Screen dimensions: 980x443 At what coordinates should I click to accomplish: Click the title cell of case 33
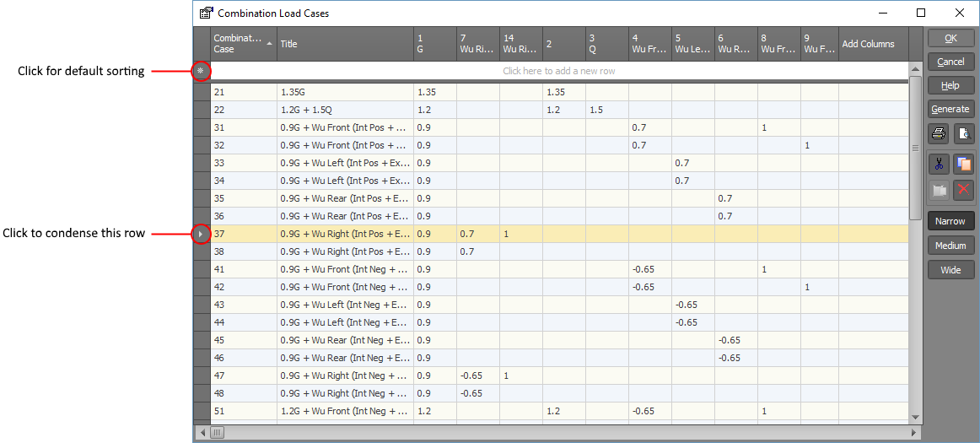(345, 164)
